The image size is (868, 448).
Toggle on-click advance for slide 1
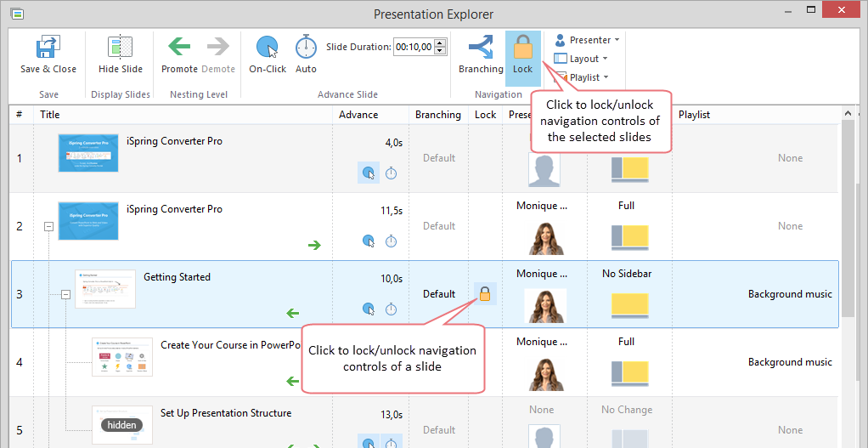(x=368, y=173)
